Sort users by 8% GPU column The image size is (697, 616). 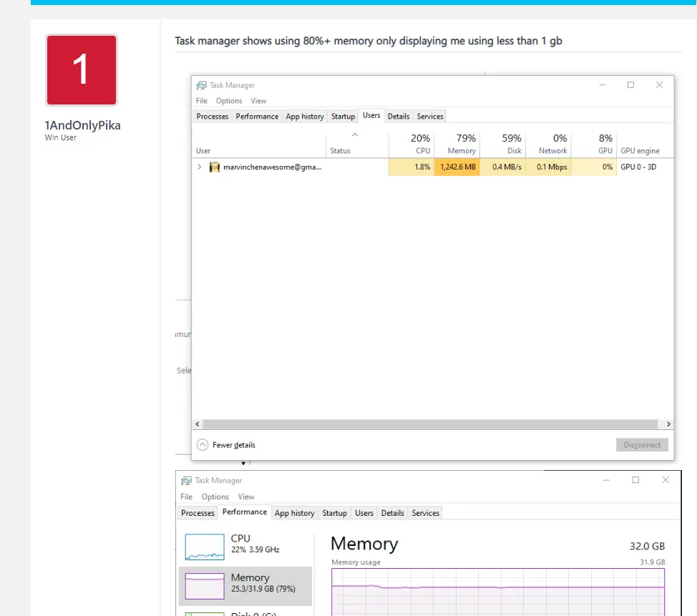tap(594, 145)
